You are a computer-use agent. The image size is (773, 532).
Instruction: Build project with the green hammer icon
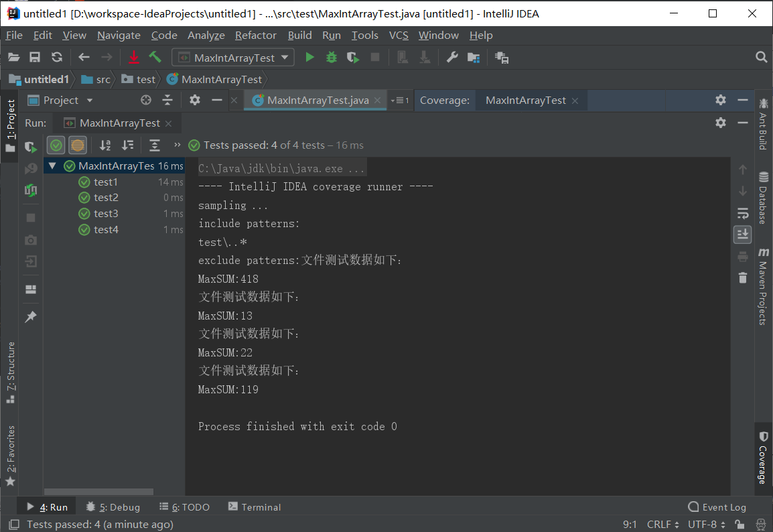[155, 57]
